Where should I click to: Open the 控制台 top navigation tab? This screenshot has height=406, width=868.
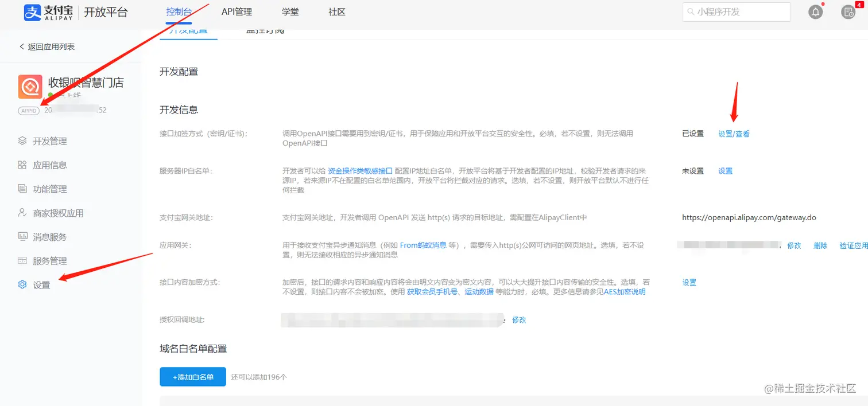point(179,12)
